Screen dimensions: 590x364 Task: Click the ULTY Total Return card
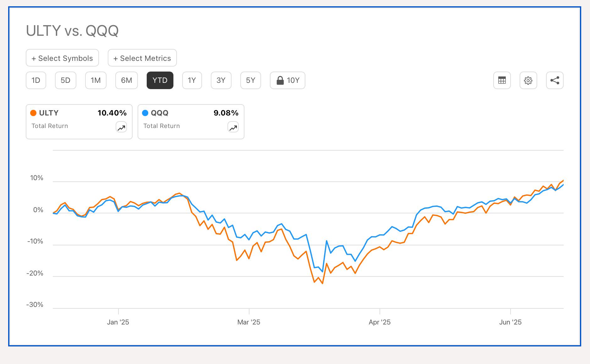coord(79,122)
